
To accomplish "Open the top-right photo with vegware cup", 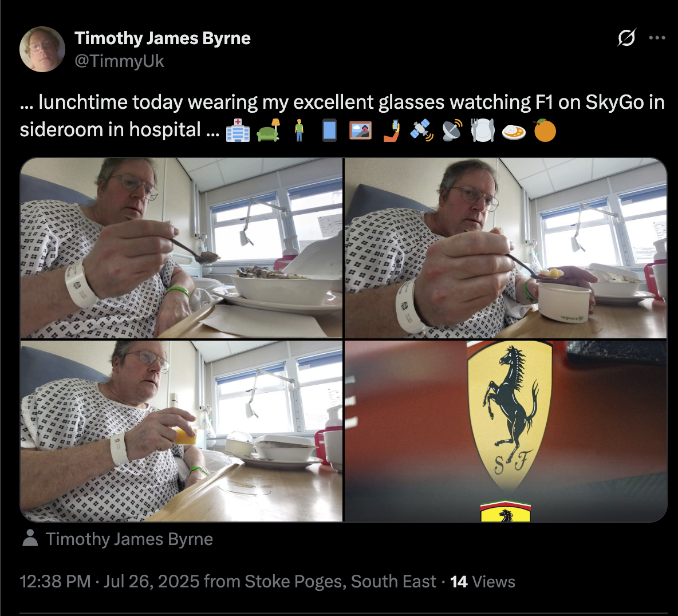I will pos(506,248).
